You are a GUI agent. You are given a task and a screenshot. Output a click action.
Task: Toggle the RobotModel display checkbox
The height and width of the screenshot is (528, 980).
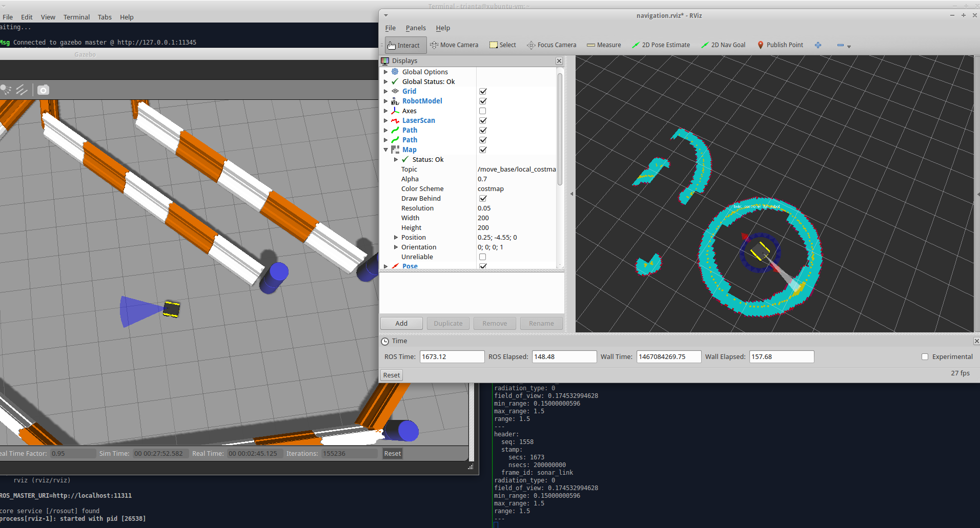click(x=483, y=101)
